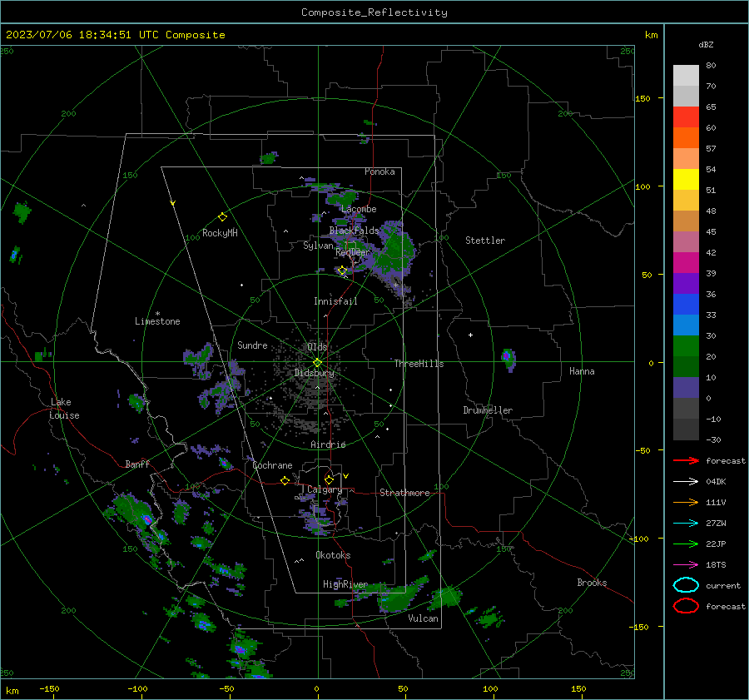This screenshot has width=749, height=700.
Task: Click the yellow radar site marker at Didsbury
Action: pyautogui.click(x=317, y=363)
